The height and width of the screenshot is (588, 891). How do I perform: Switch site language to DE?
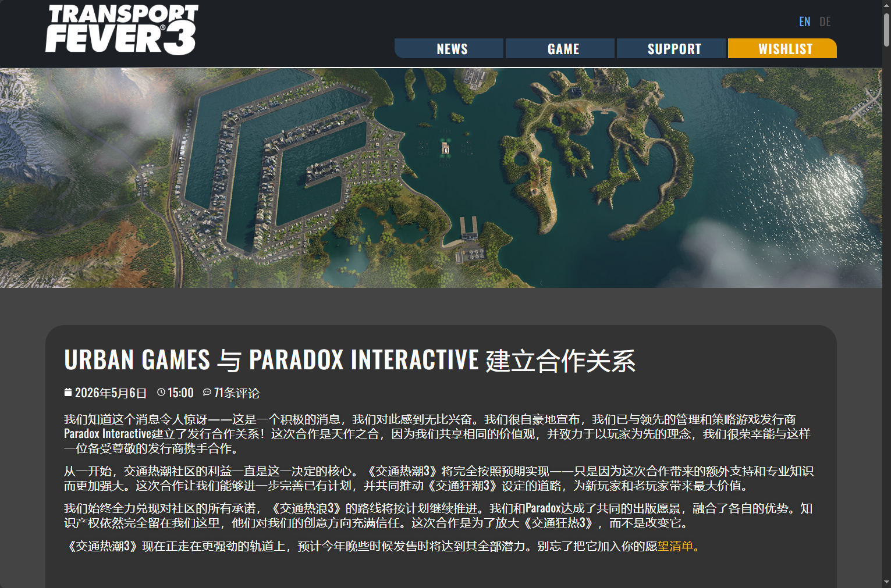point(825,22)
